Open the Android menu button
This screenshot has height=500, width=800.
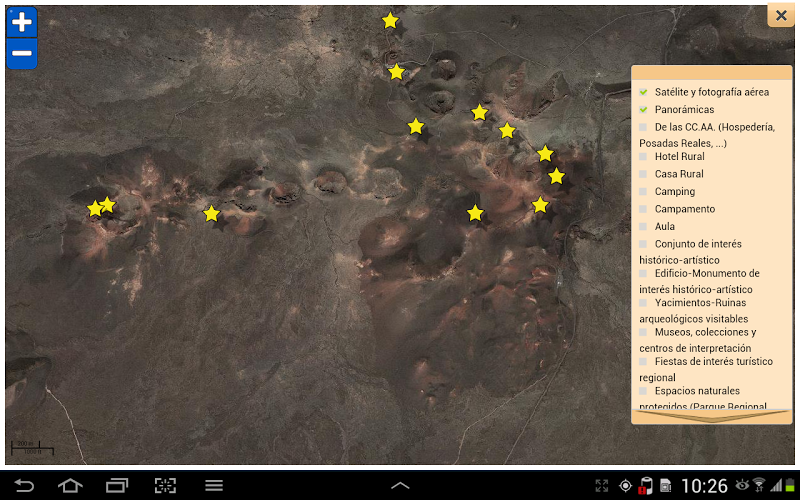[x=214, y=485]
